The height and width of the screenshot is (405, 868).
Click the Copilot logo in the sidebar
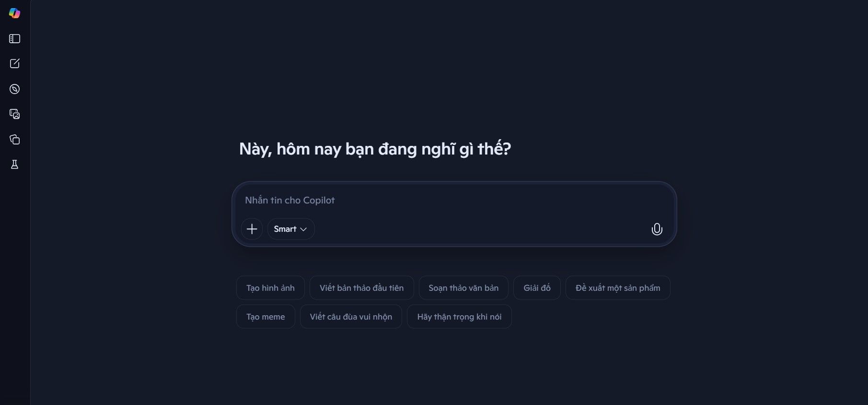tap(14, 13)
